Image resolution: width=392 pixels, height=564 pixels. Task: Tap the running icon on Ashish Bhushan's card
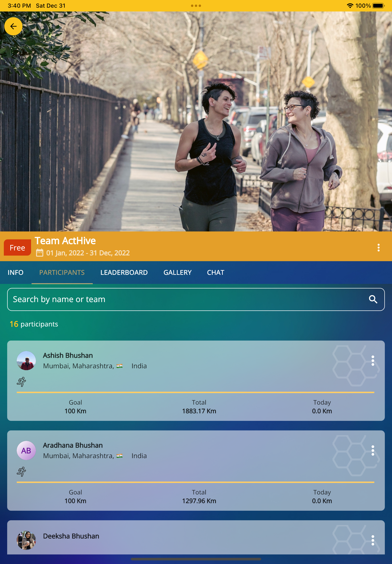(x=21, y=382)
